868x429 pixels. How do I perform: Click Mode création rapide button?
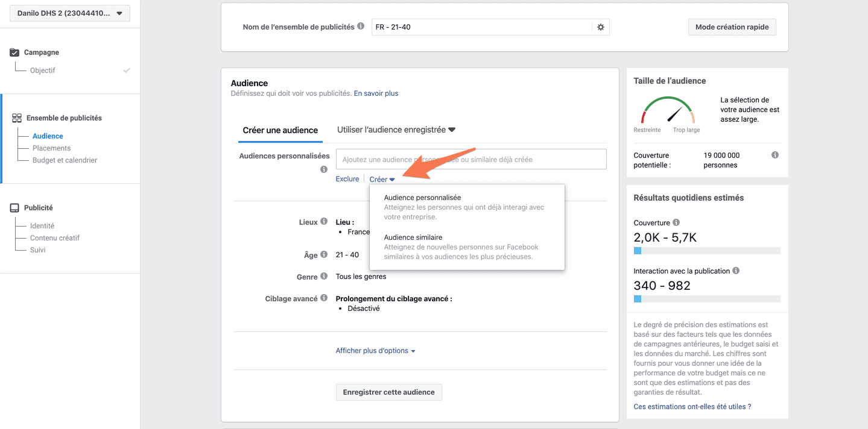point(732,27)
